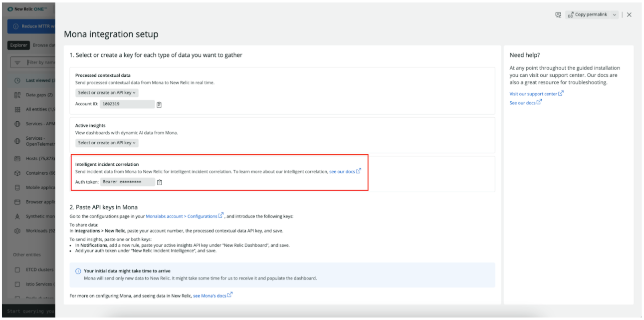The image size is (644, 320).
Task: Click the Active insights heading
Action: coord(90,125)
